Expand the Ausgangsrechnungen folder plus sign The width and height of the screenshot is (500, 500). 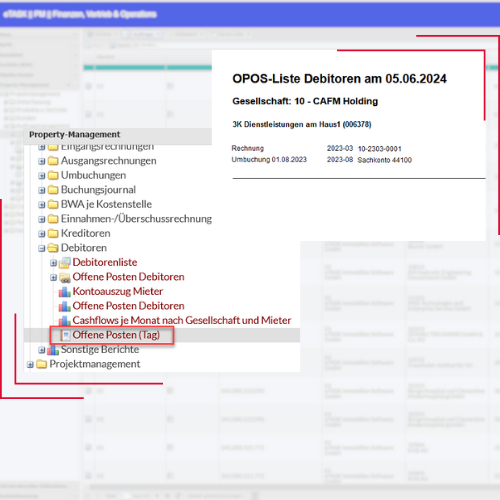tap(42, 161)
